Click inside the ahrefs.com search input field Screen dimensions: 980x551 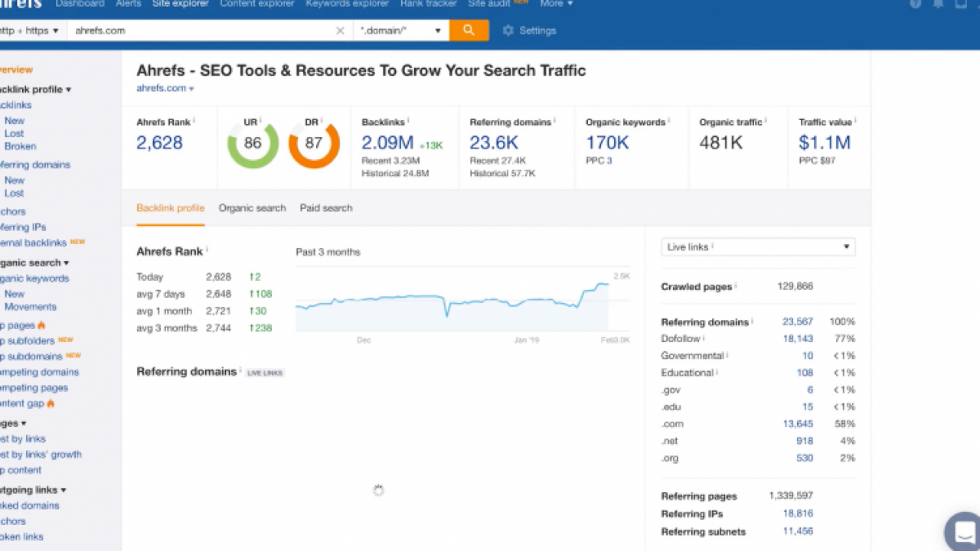[x=191, y=31]
